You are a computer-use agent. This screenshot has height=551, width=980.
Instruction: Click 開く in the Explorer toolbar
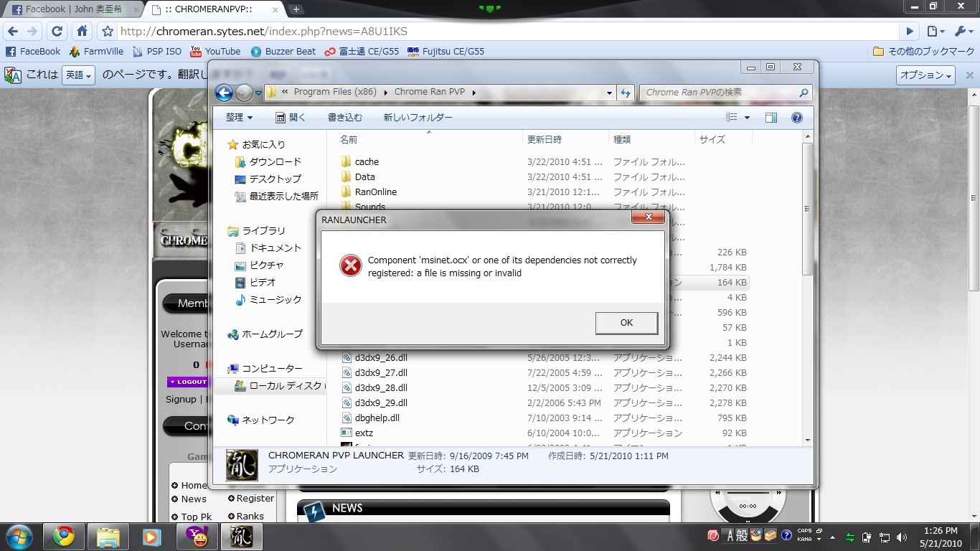click(x=291, y=117)
